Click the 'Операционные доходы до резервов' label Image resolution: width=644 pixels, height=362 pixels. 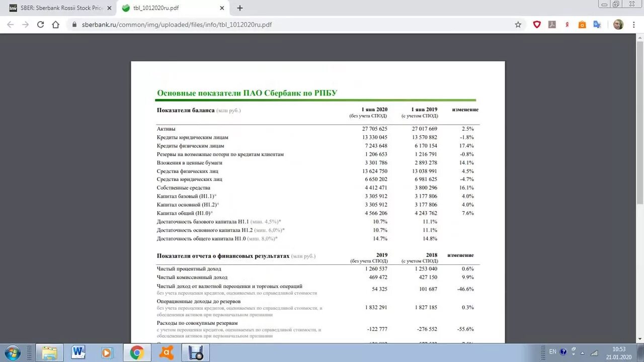point(199,301)
